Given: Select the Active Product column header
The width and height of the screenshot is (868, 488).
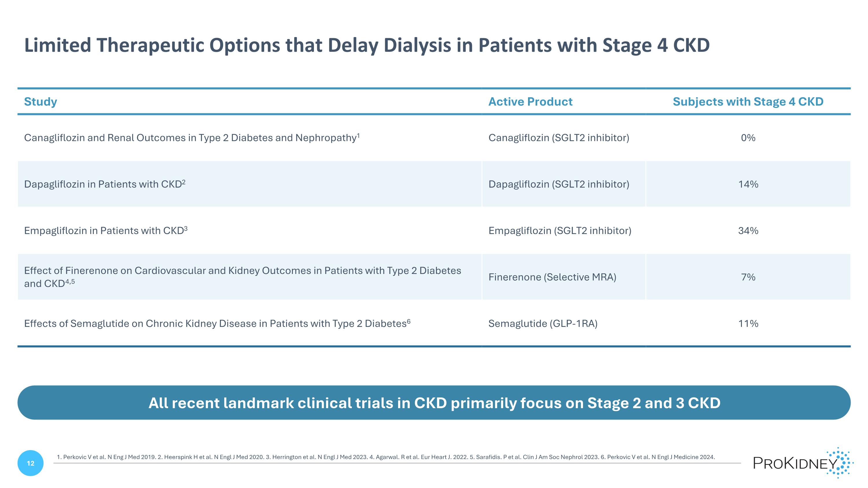Looking at the screenshot, I should click(x=530, y=101).
